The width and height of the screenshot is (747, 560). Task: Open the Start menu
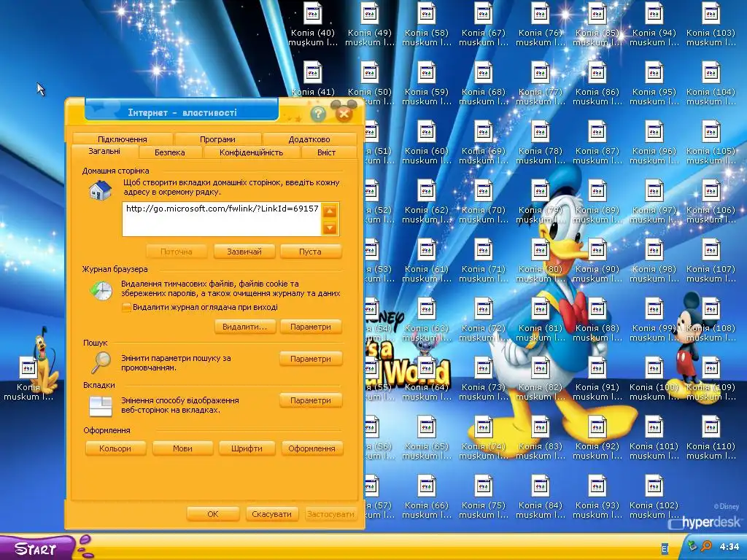(x=37, y=548)
